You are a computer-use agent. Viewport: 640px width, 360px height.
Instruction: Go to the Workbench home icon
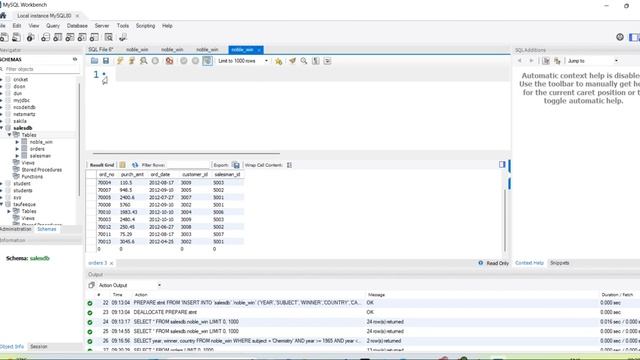3,16
